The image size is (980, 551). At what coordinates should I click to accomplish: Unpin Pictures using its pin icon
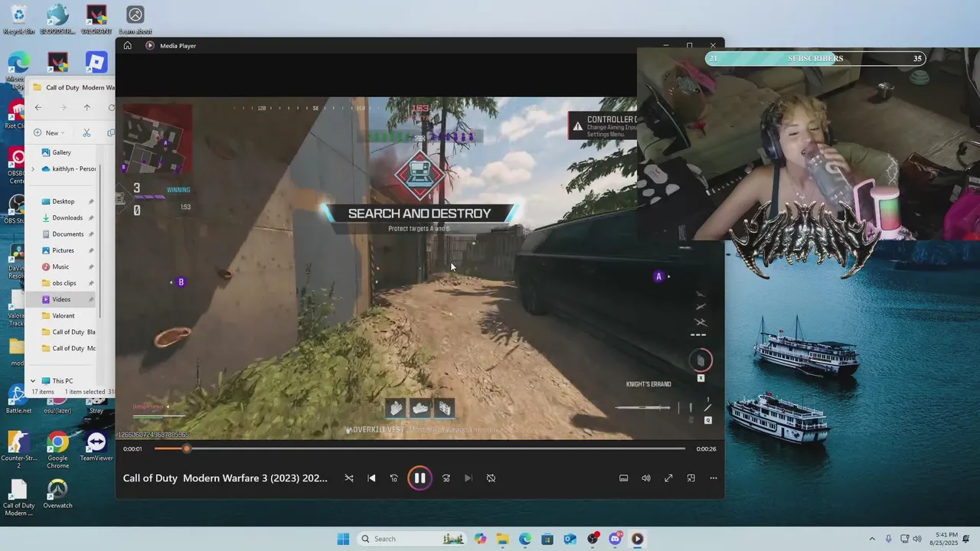(91, 250)
